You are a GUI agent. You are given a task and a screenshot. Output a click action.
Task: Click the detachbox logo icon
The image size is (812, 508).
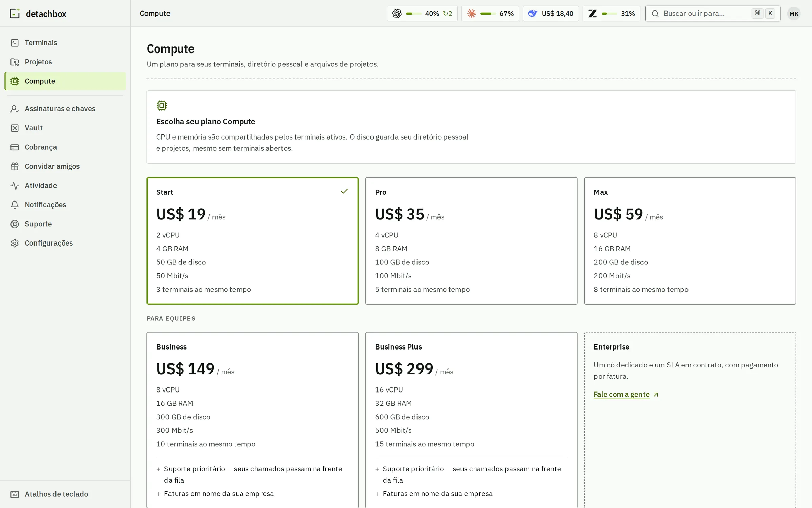point(15,14)
